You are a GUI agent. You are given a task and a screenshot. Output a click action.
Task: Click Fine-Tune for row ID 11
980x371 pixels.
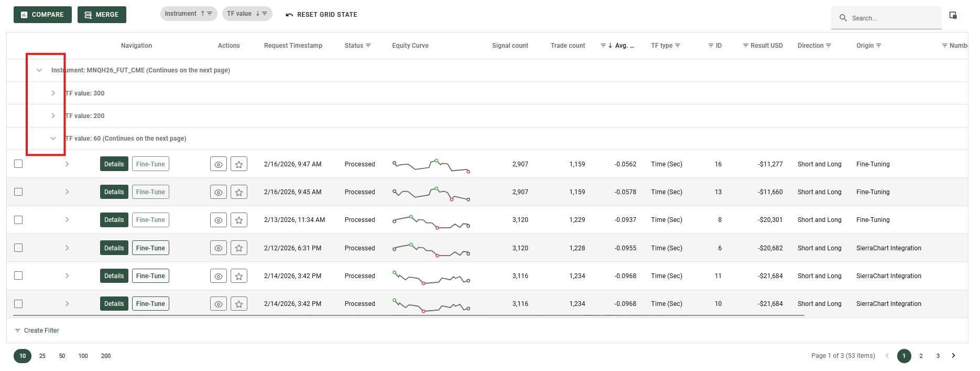[150, 276]
